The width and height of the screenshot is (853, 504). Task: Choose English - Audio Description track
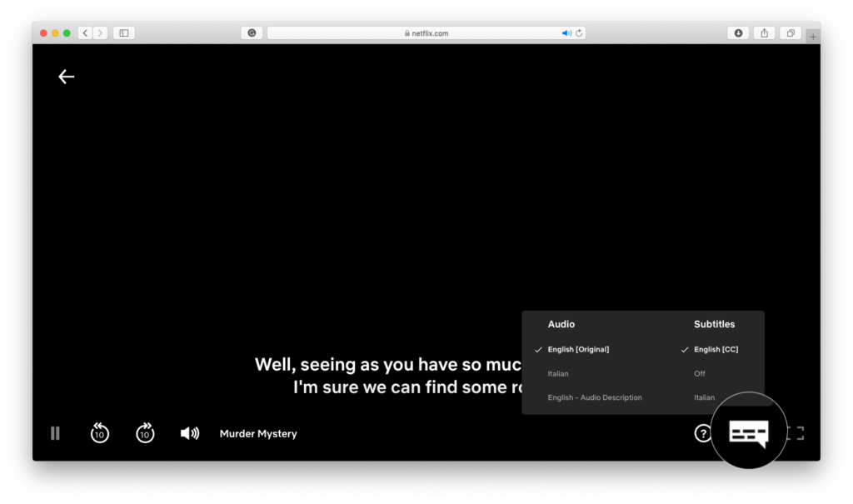(595, 398)
